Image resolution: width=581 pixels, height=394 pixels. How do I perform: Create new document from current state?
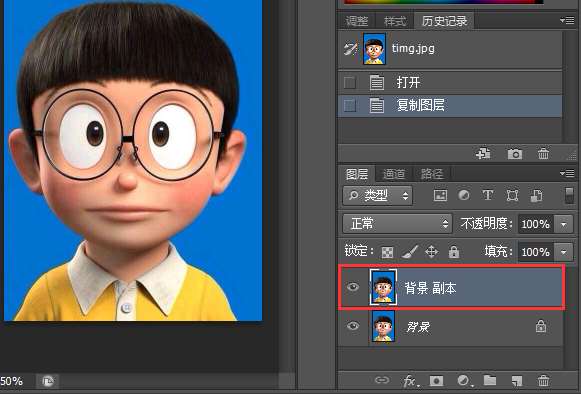pos(483,153)
